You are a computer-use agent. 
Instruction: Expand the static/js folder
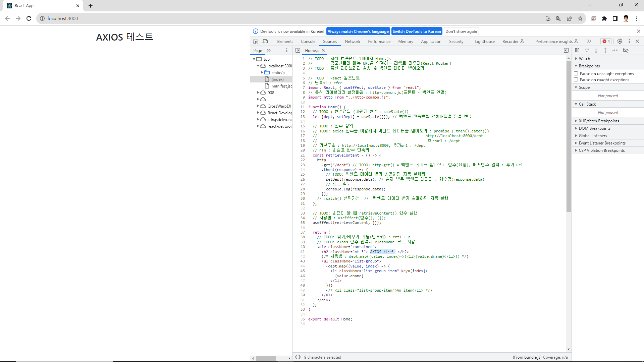tap(262, 72)
